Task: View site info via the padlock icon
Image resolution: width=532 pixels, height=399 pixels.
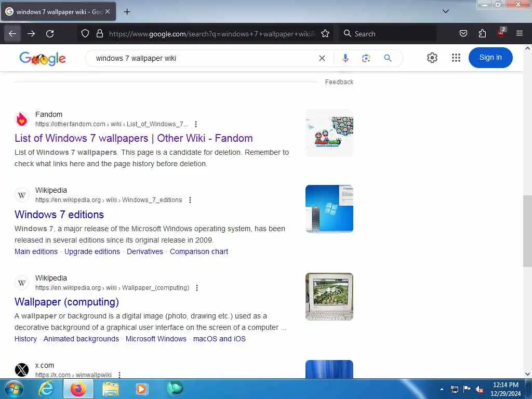Action: point(99,33)
